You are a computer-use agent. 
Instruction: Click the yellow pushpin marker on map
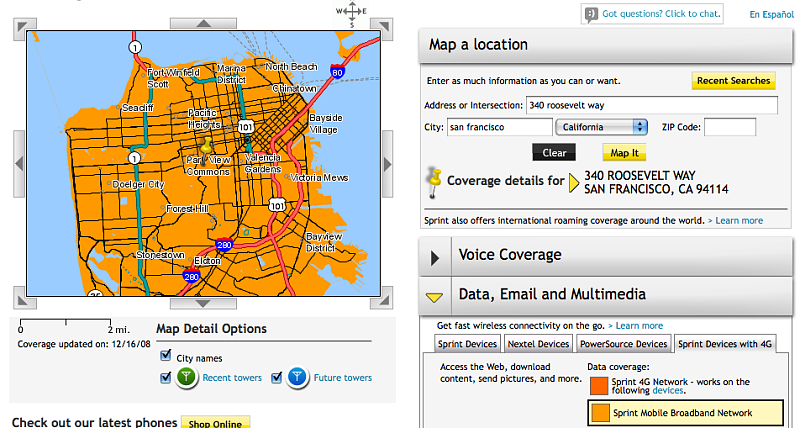click(206, 149)
